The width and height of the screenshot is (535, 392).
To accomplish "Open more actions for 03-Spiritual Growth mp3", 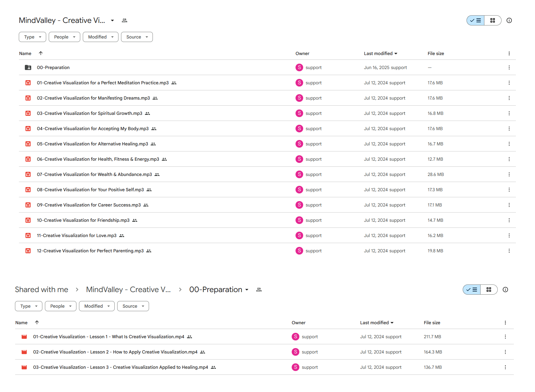I will [x=509, y=113].
